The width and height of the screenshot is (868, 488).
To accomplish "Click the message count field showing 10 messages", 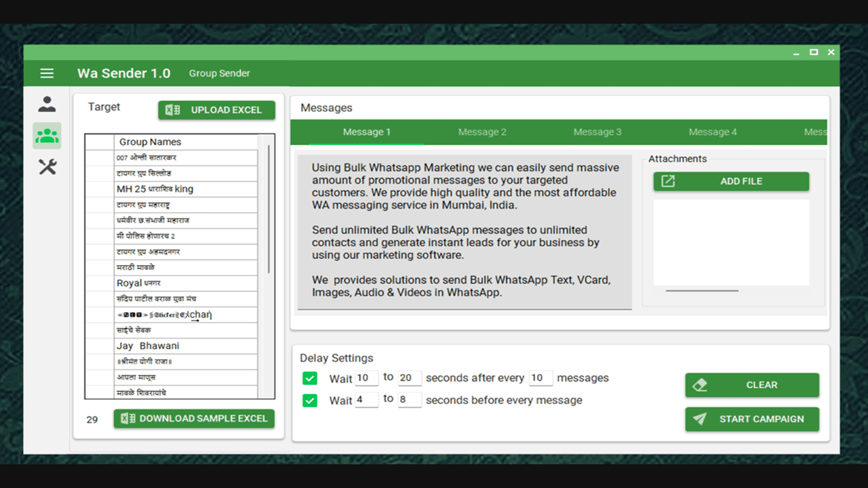I will (540, 378).
